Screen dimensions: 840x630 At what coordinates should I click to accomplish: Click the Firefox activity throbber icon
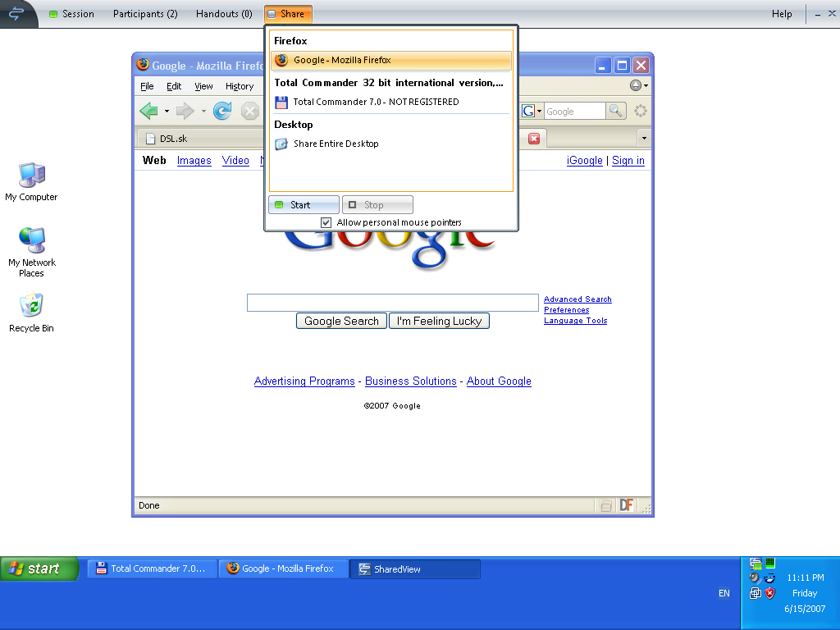click(640, 111)
